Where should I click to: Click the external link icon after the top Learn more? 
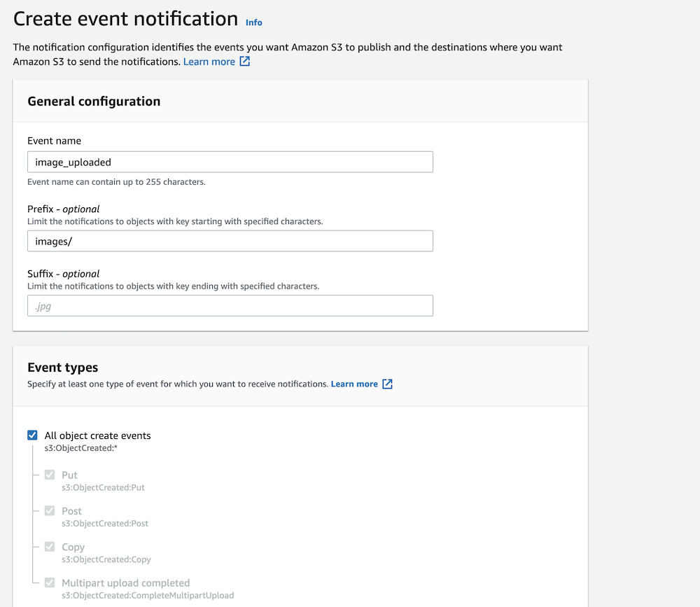[244, 62]
